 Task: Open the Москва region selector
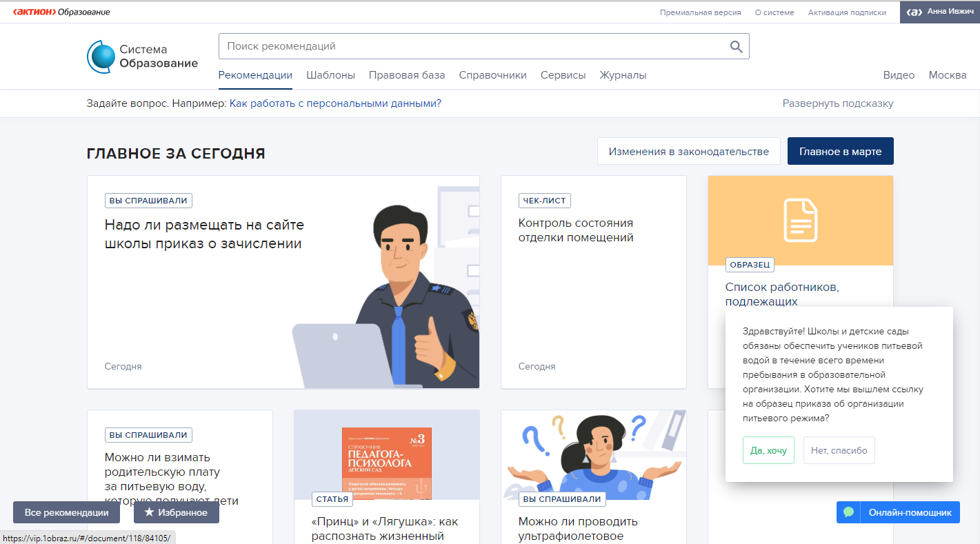[947, 75]
